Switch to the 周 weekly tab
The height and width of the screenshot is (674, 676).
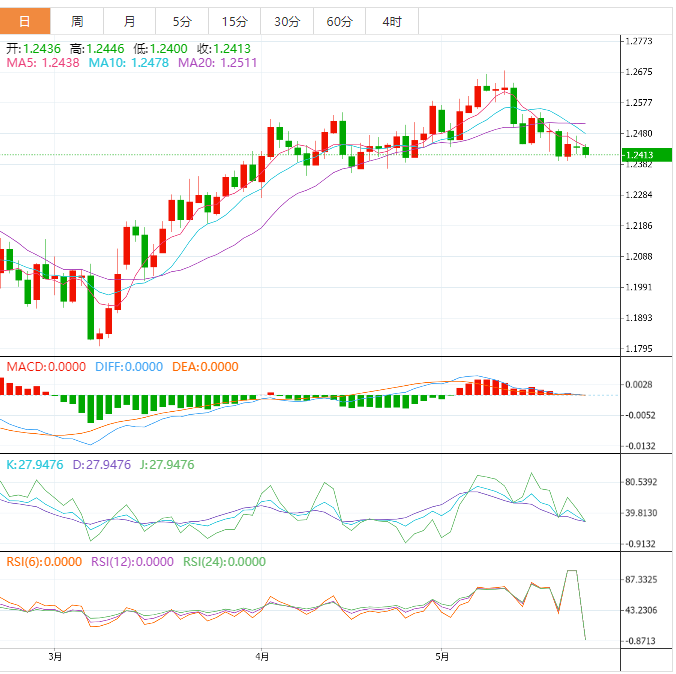[x=77, y=21]
